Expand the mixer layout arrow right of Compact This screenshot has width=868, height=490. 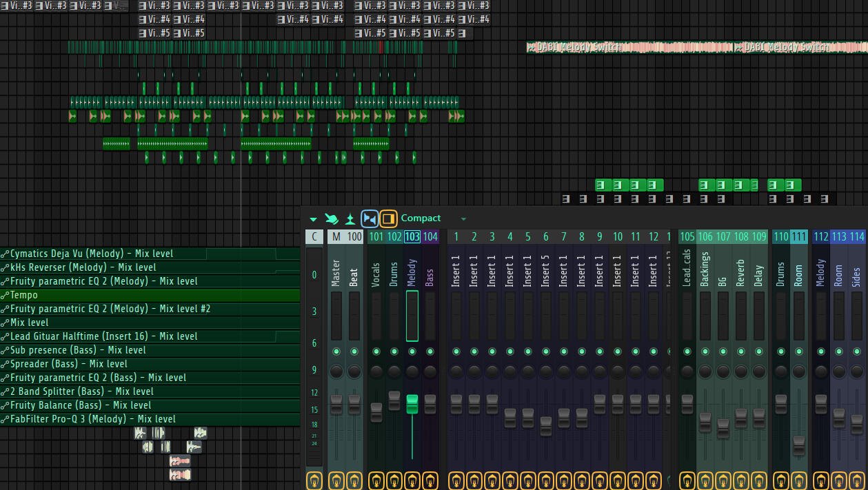pyautogui.click(x=463, y=219)
